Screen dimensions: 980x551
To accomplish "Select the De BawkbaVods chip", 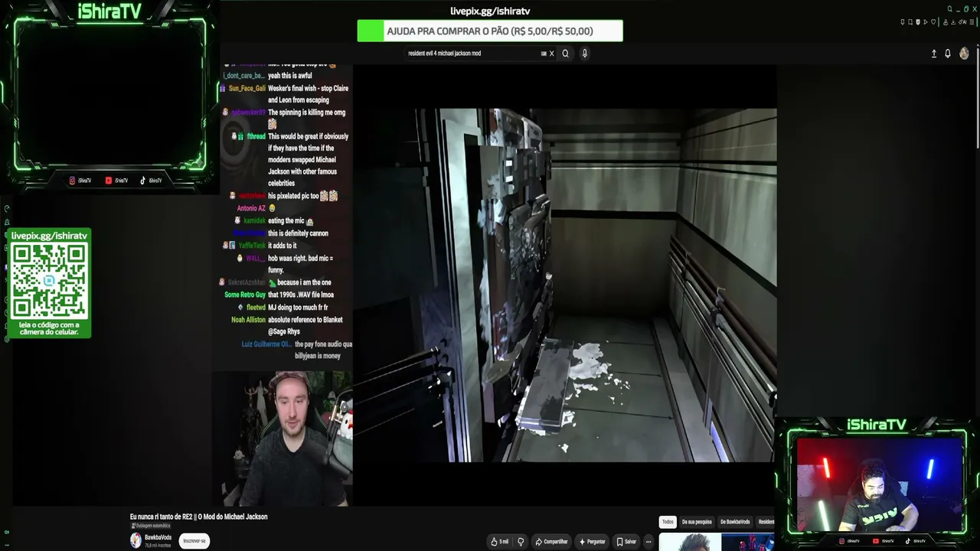I will pos(735,522).
